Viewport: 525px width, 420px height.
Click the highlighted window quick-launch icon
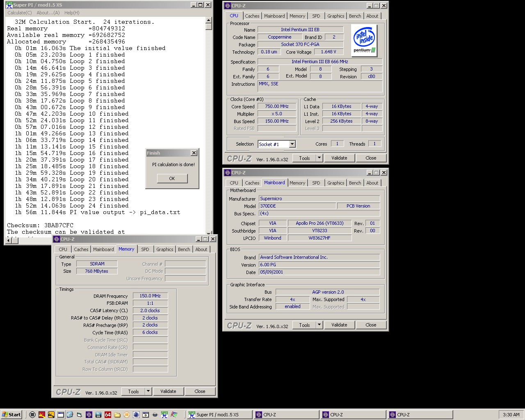click(x=61, y=415)
